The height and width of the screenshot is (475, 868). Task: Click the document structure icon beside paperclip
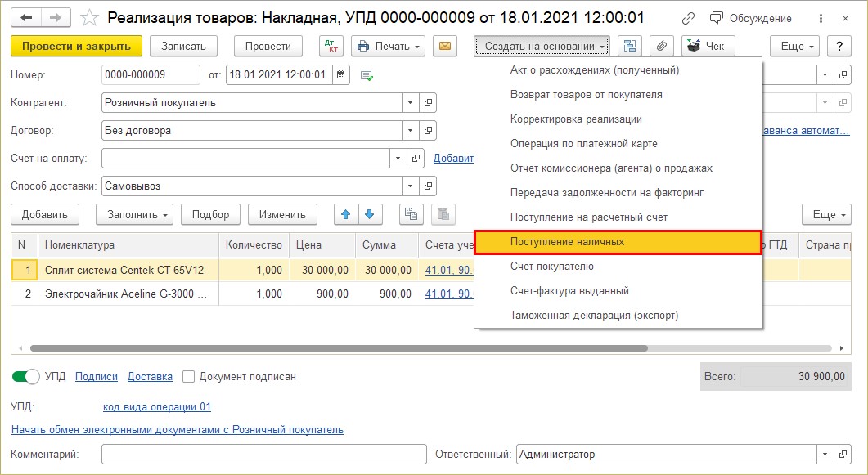[x=630, y=47]
